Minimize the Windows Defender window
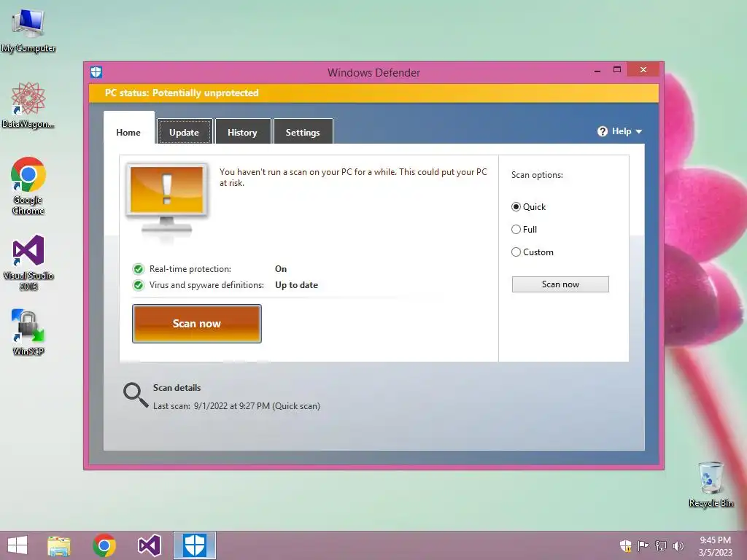Screen dimensions: 747x560 (x=597, y=71)
